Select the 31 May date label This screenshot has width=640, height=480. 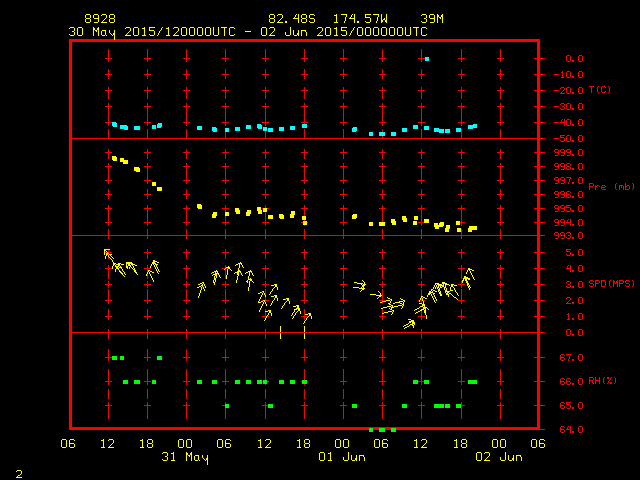pyautogui.click(x=184, y=457)
